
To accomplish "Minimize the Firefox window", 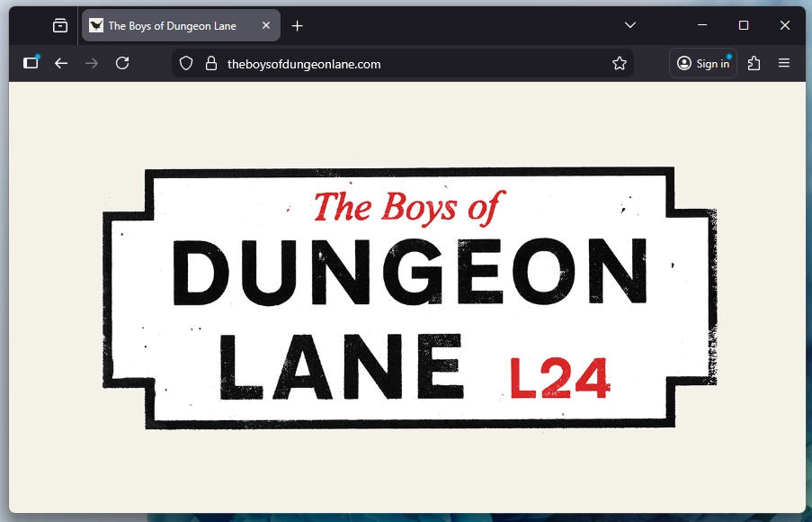I will [702, 25].
